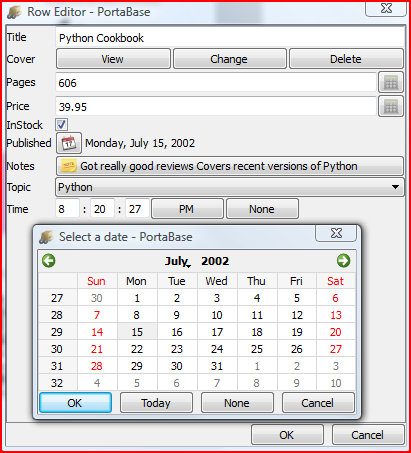The image size is (411, 453).
Task: Open the July month selector in calendar
Action: coord(178,261)
